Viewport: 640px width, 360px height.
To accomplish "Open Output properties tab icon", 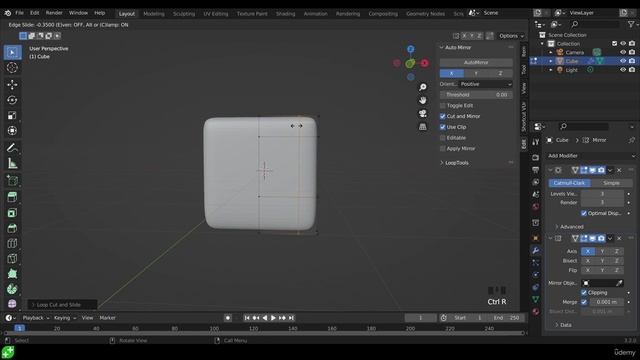I will (x=536, y=170).
